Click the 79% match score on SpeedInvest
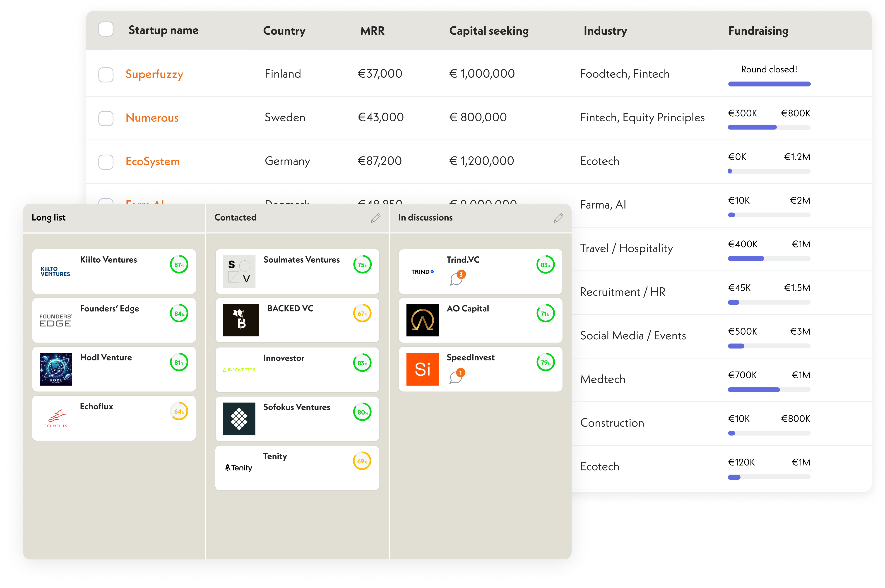 545,362
